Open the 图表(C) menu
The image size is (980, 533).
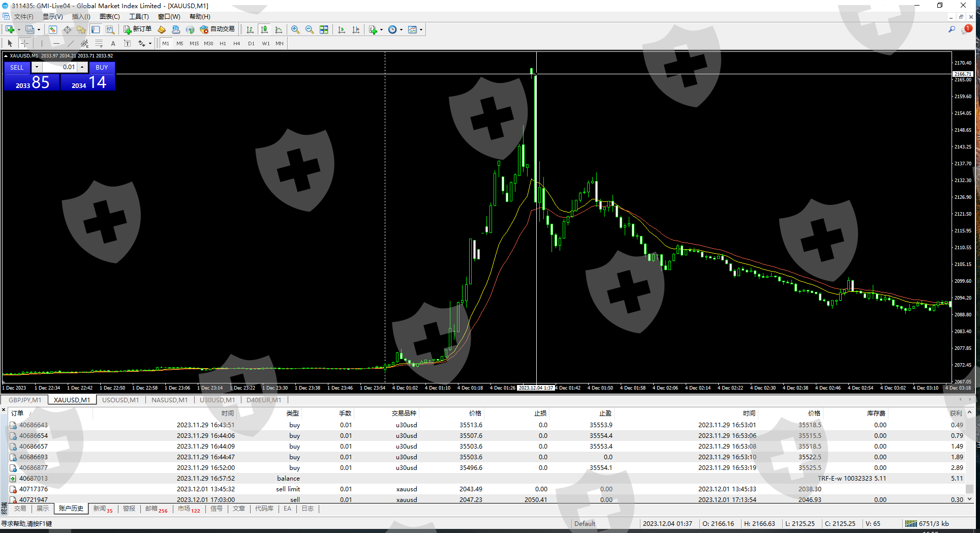pyautogui.click(x=109, y=17)
